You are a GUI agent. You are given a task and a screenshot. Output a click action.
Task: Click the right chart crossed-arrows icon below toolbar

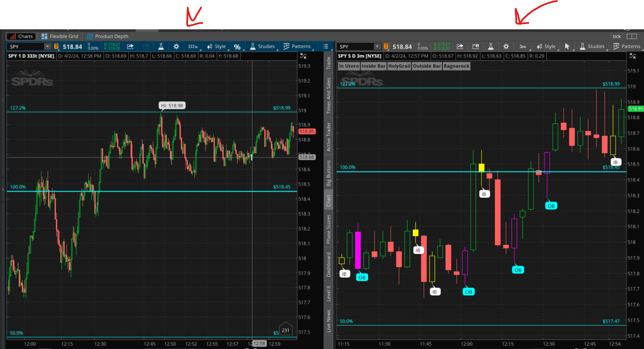click(x=632, y=56)
